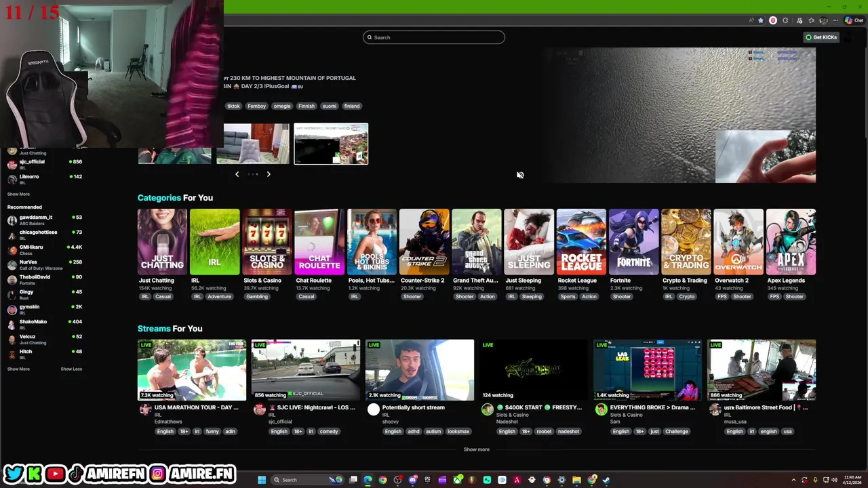This screenshot has height=488, width=868.
Task: Click musa_usa streamer avatar
Action: point(715,409)
